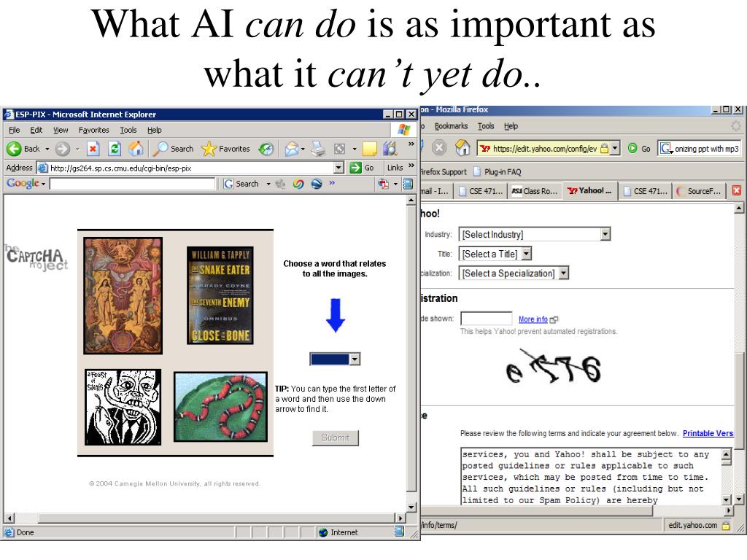Go to Home in Internet Explorer toolbar
This screenshot has width=747, height=560.
[136, 149]
